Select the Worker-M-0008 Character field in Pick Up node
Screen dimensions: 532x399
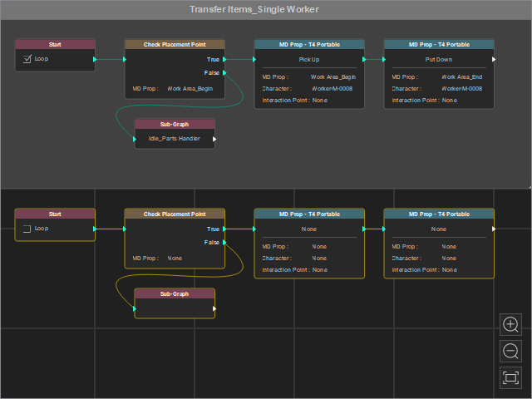332,89
